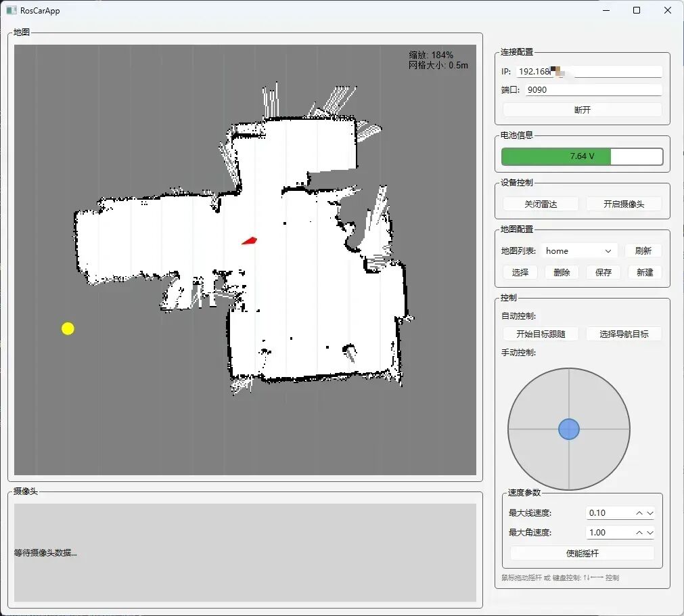Decrease max angular speed with down arrow

click(x=650, y=533)
